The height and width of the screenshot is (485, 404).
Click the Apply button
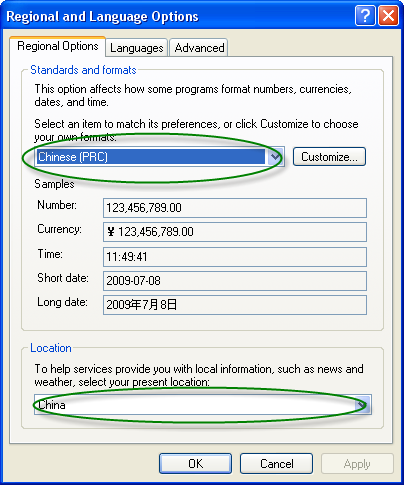(357, 463)
